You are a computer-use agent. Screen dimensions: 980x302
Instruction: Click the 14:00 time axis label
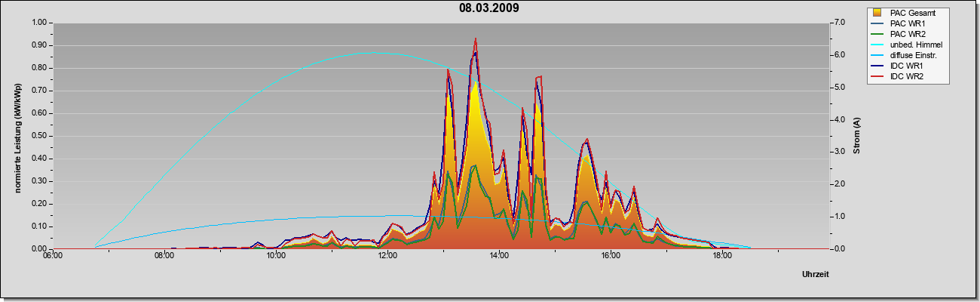pyautogui.click(x=499, y=256)
